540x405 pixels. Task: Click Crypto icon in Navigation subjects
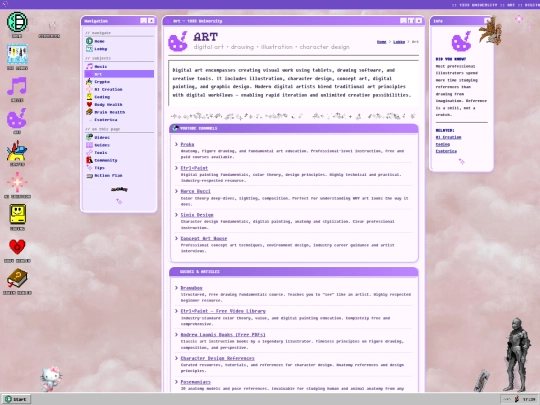click(89, 82)
